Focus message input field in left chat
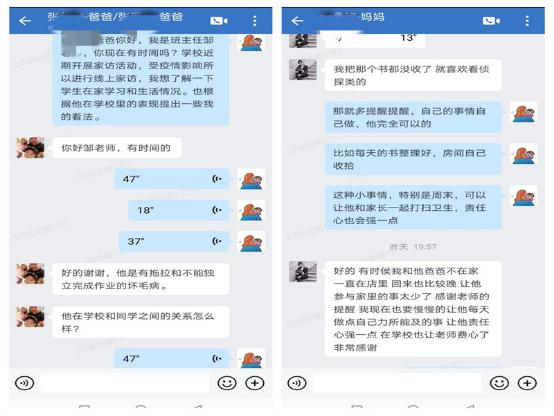 pos(125,383)
